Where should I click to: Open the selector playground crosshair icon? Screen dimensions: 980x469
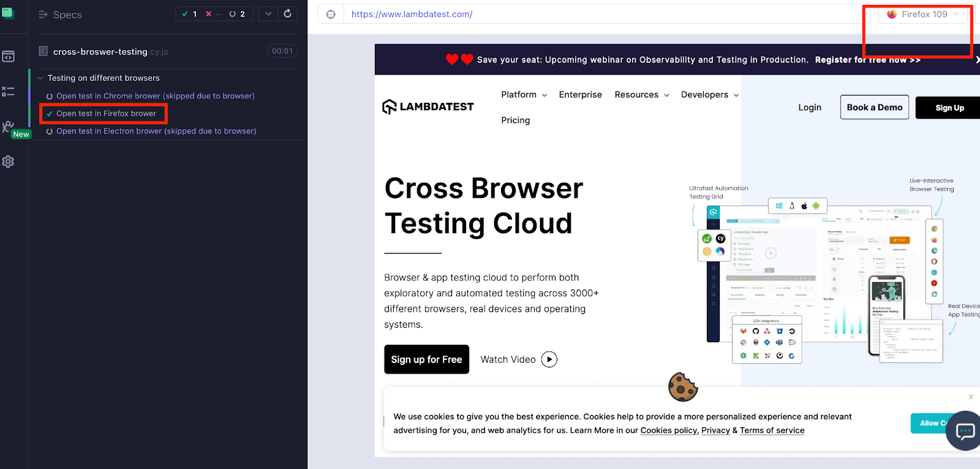(x=331, y=14)
